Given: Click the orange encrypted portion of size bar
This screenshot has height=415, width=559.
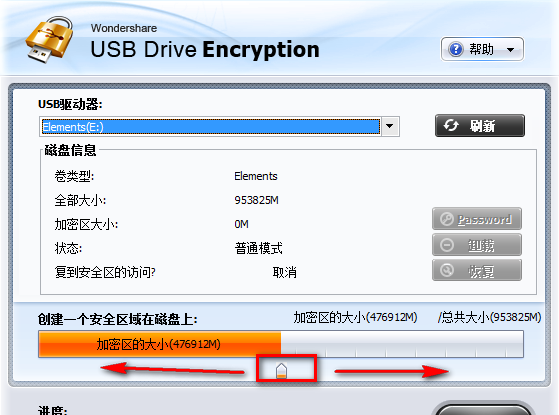Looking at the screenshot, I should [x=160, y=344].
